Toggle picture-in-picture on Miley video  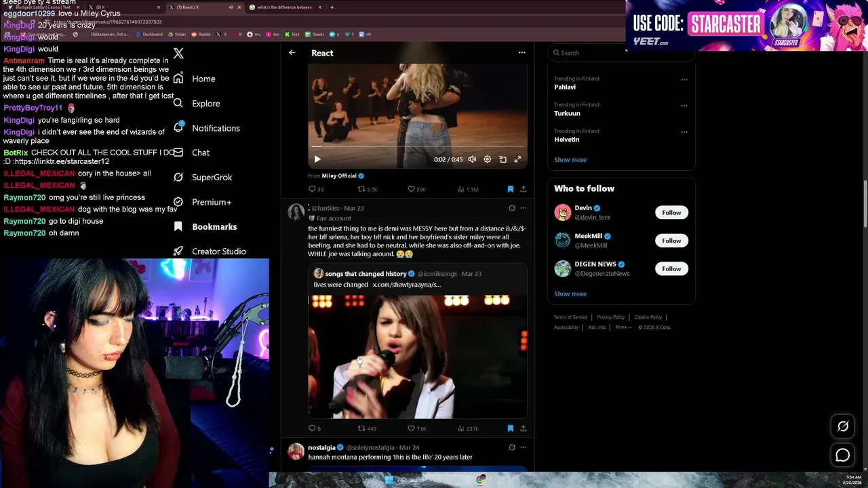[502, 159]
